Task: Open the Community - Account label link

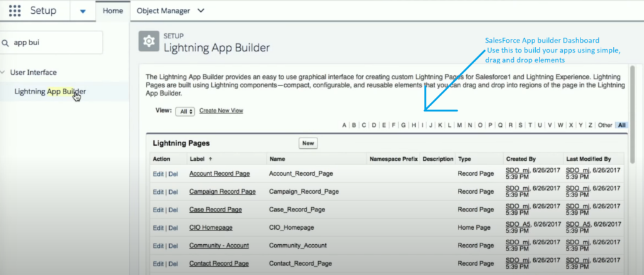Action: pyautogui.click(x=219, y=245)
